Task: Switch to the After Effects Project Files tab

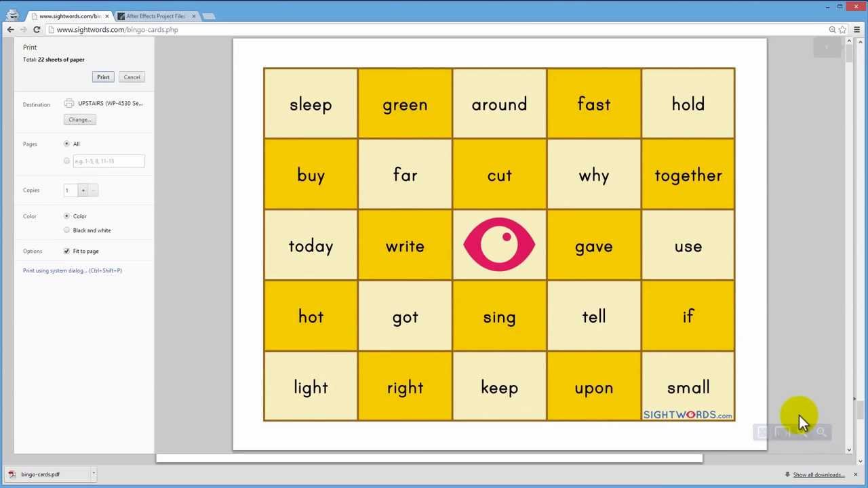Action: pyautogui.click(x=155, y=16)
